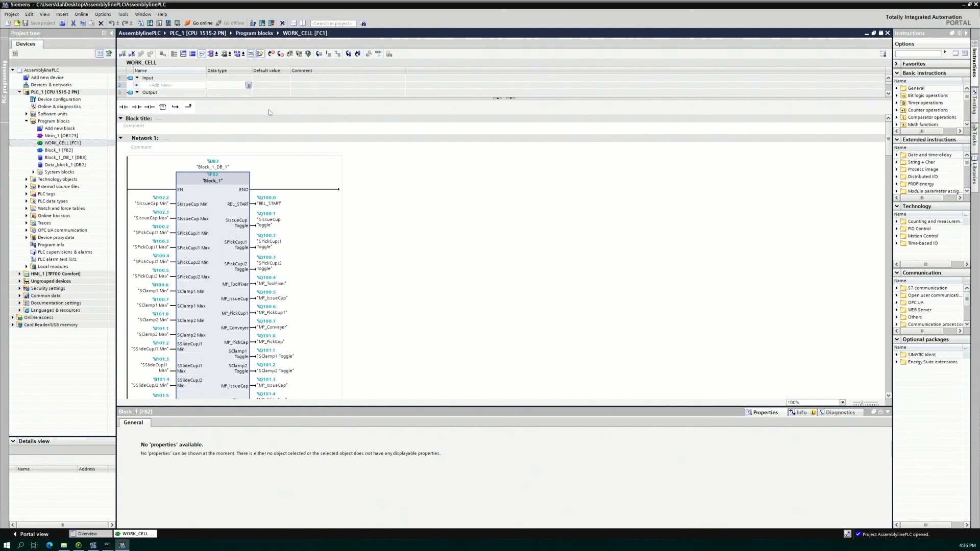Screen dimensions: 980x551
Task: Insert an empty box instruction
Action: pos(163,107)
